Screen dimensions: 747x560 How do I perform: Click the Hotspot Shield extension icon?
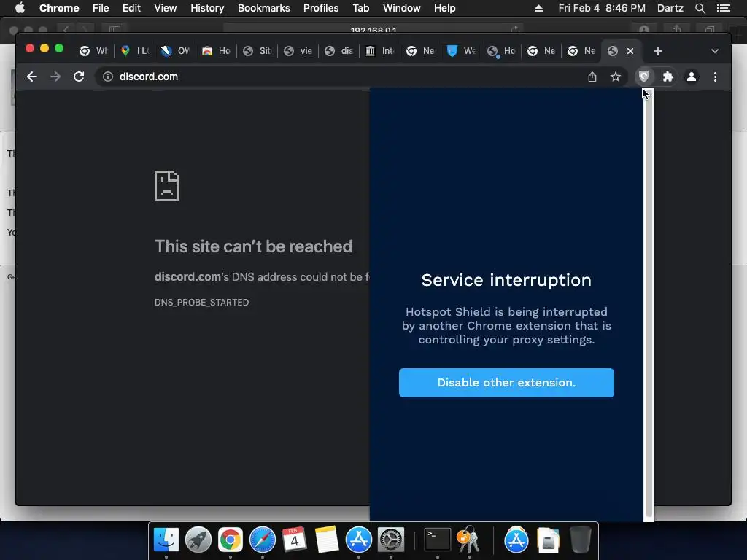click(643, 77)
